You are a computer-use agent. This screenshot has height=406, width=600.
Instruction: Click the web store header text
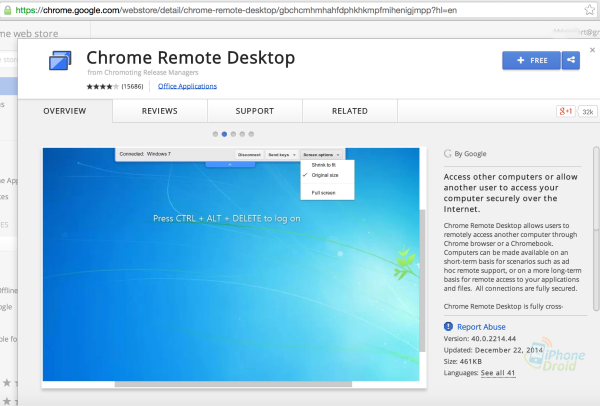point(29,34)
